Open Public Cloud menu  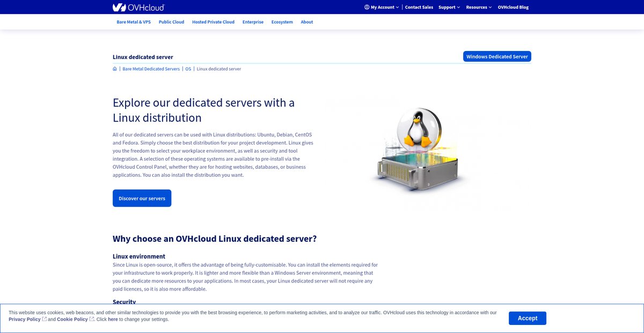171,22
